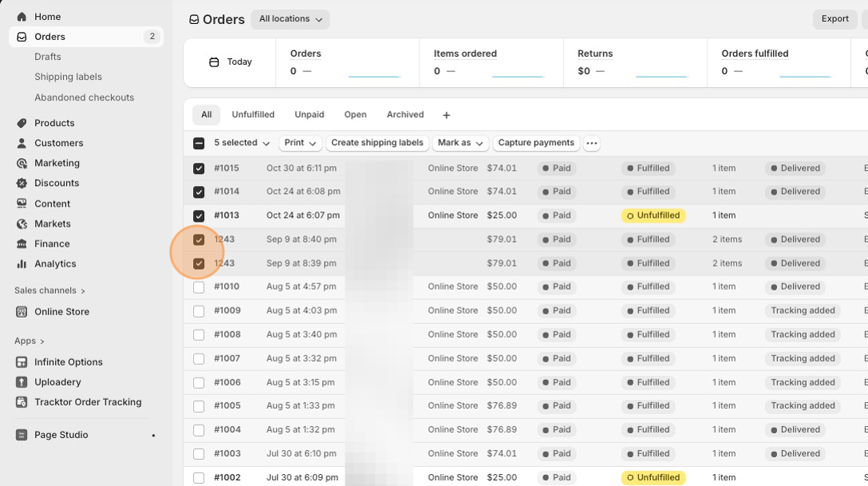Click the Export button
This screenshot has width=868, height=486.
point(834,19)
